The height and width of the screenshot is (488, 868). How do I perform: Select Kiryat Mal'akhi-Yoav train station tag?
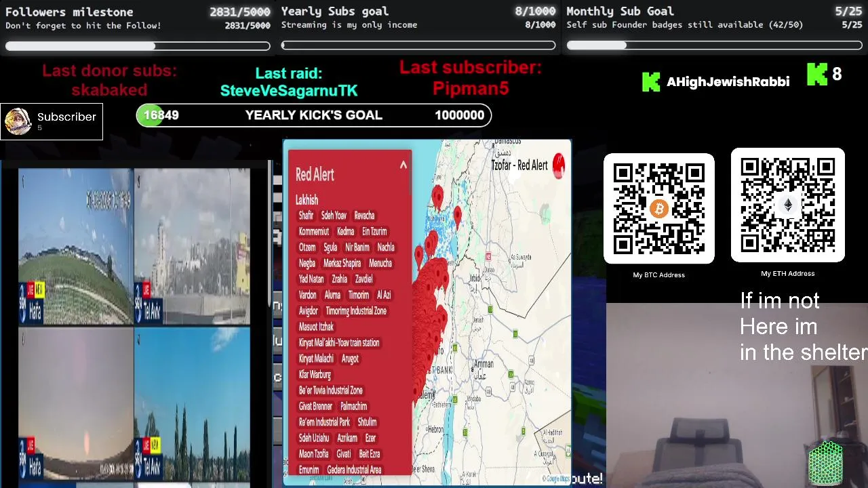click(x=339, y=343)
